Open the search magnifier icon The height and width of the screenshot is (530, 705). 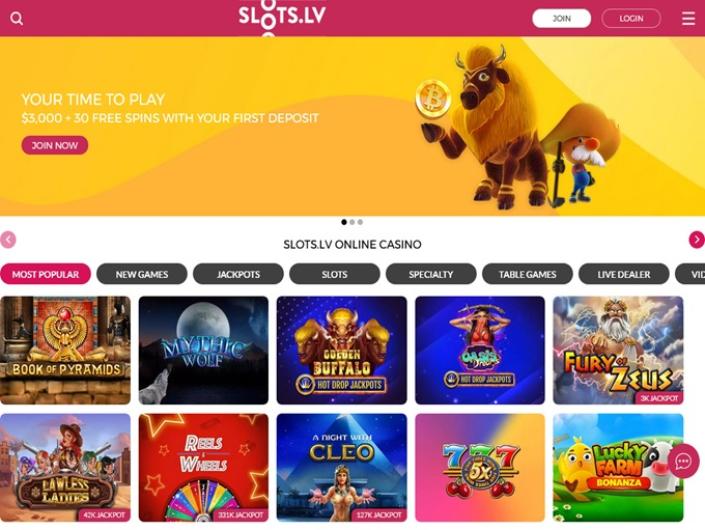click(x=17, y=18)
